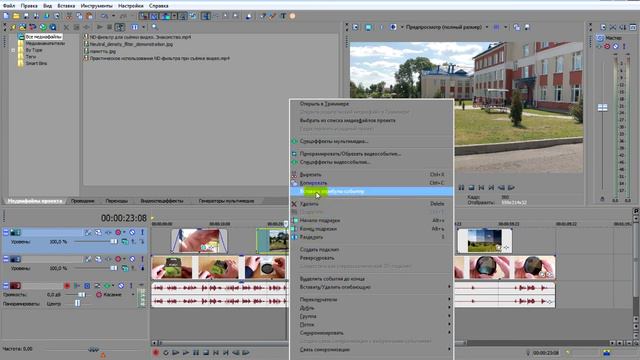Click the scissors Cut icon in top toolbar
This screenshot has width=640, height=360.
pos(69,16)
